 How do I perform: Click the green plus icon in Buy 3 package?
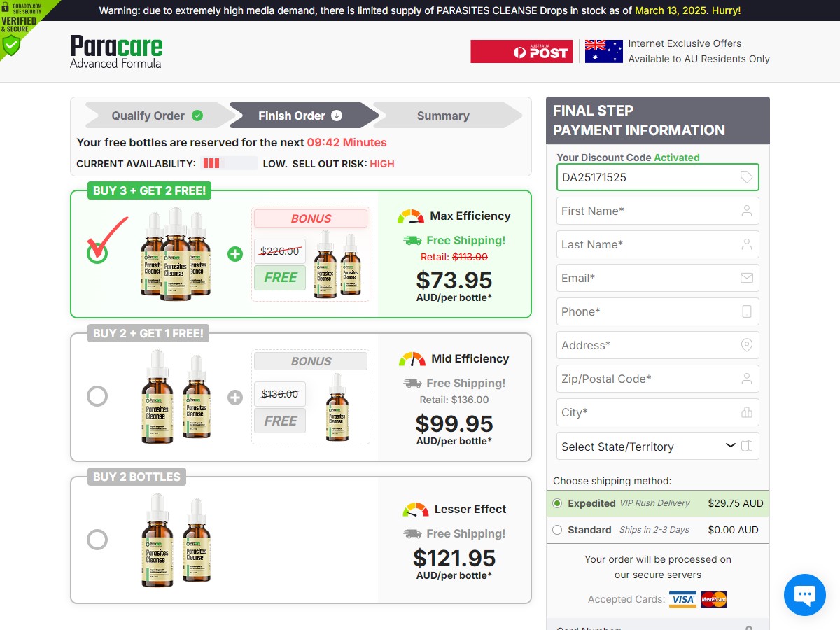click(235, 254)
